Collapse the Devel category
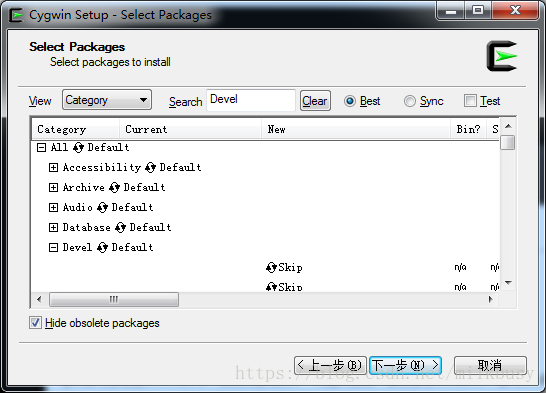The width and height of the screenshot is (546, 393). click(x=53, y=247)
